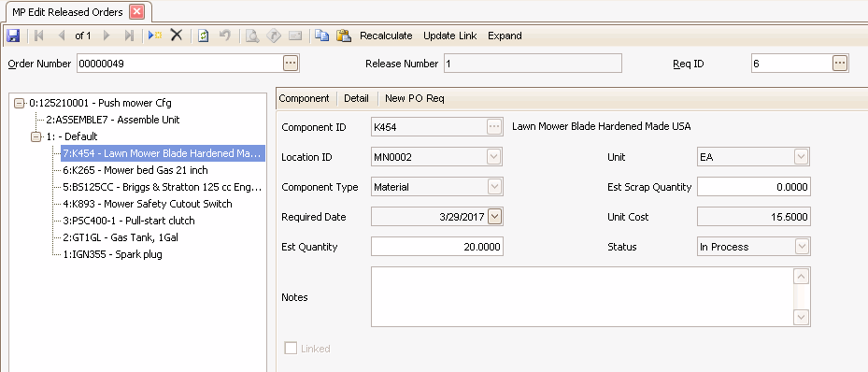
Task: Click the 'Lawn Mower Blade Hardened Made USA' description
Action: tap(601, 126)
